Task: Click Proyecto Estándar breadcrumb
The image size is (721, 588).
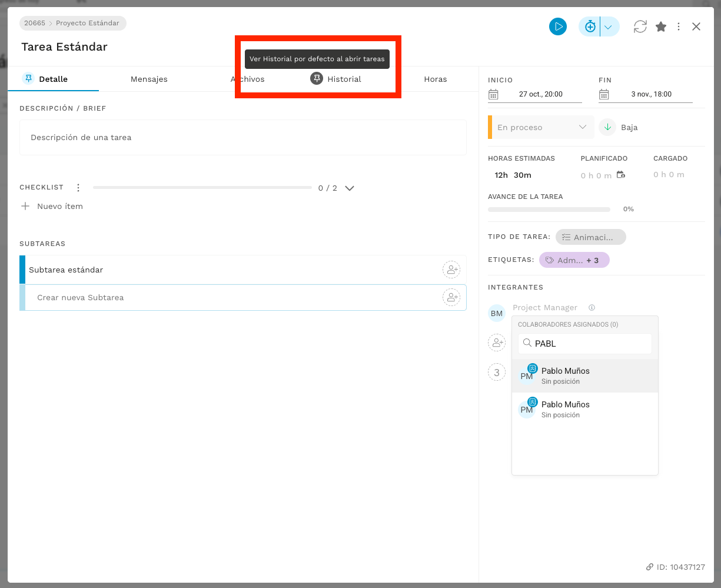Action: [88, 24]
